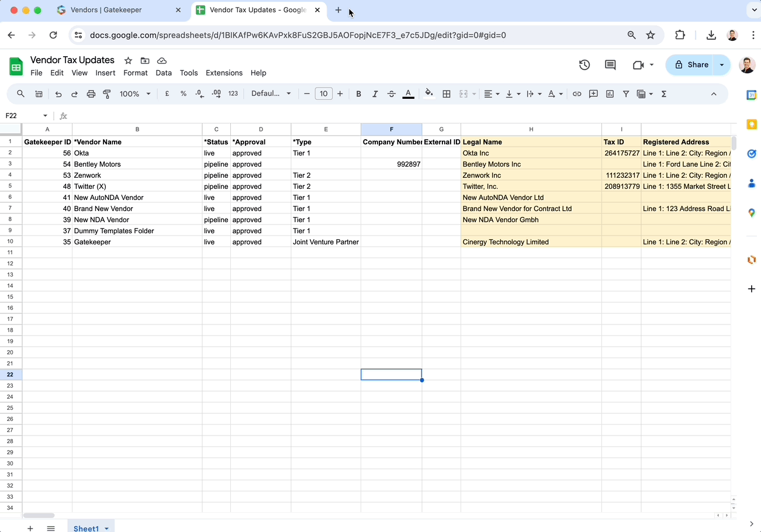This screenshot has height=532, width=761.
Task: Open the zoom level dropdown
Action: [134, 94]
